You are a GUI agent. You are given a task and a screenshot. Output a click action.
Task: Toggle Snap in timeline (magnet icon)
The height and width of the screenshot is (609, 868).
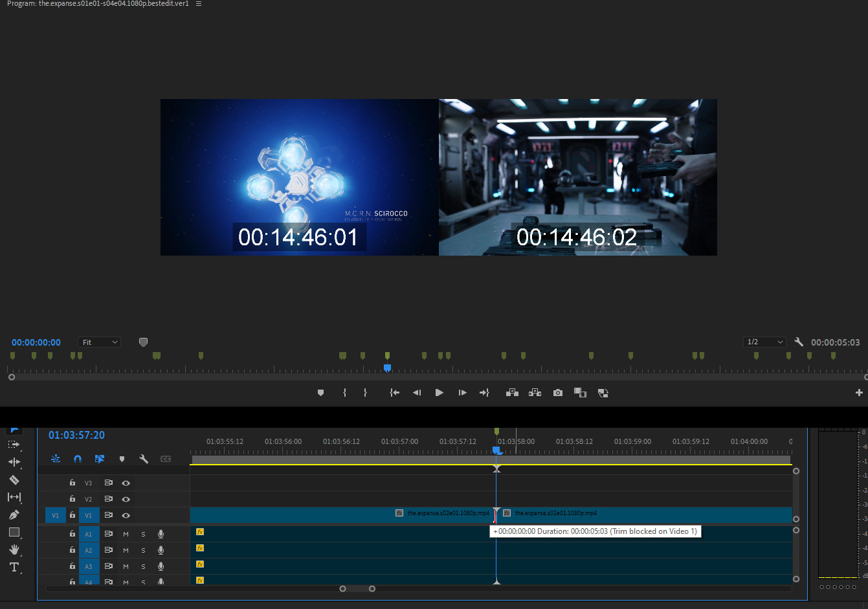[78, 459]
